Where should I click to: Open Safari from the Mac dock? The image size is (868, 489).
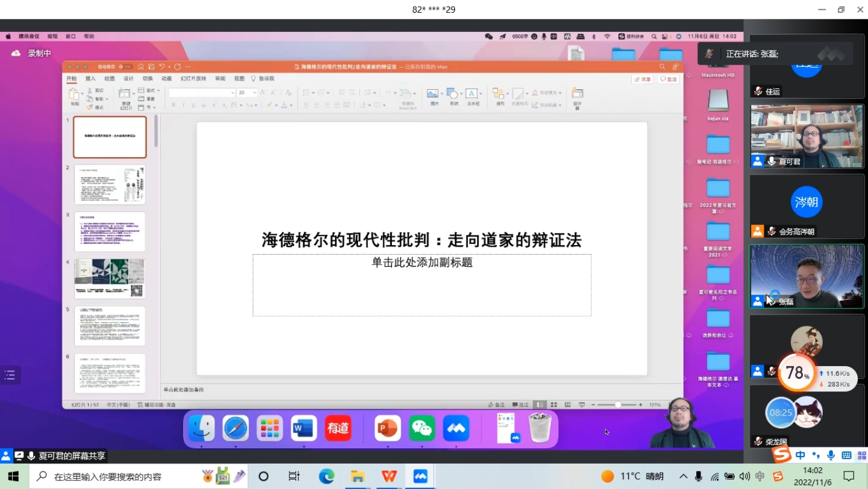[236, 428]
